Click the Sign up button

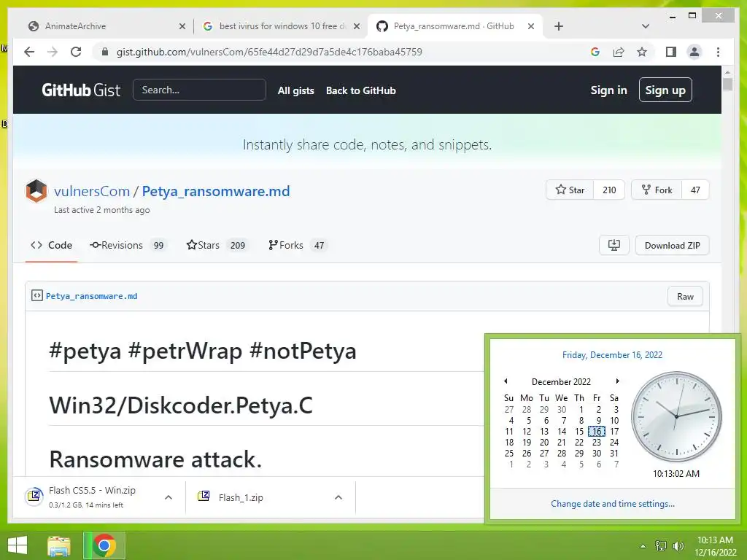pyautogui.click(x=665, y=90)
